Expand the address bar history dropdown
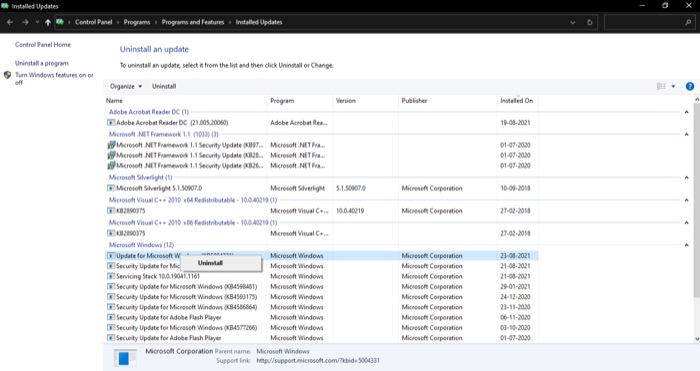Viewport: 700px width, 371px height. pos(573,22)
